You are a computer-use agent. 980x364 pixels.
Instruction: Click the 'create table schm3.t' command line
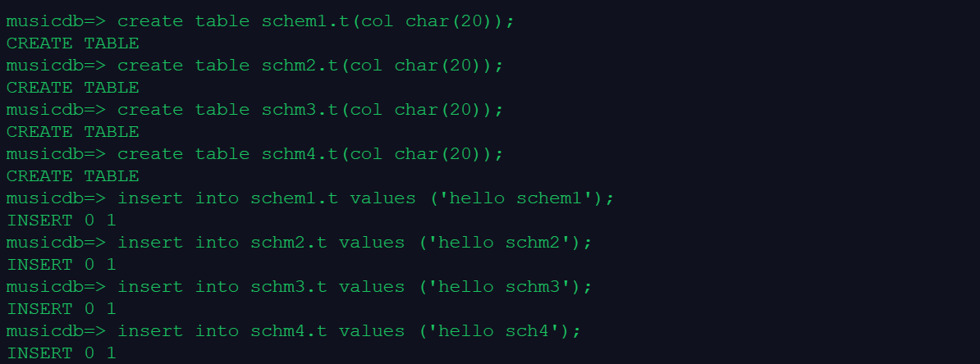310,109
